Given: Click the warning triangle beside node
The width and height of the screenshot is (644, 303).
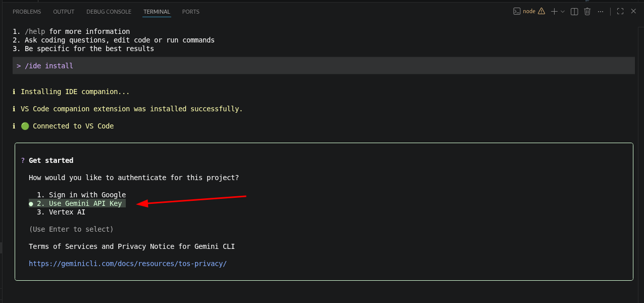Looking at the screenshot, I should tap(541, 11).
